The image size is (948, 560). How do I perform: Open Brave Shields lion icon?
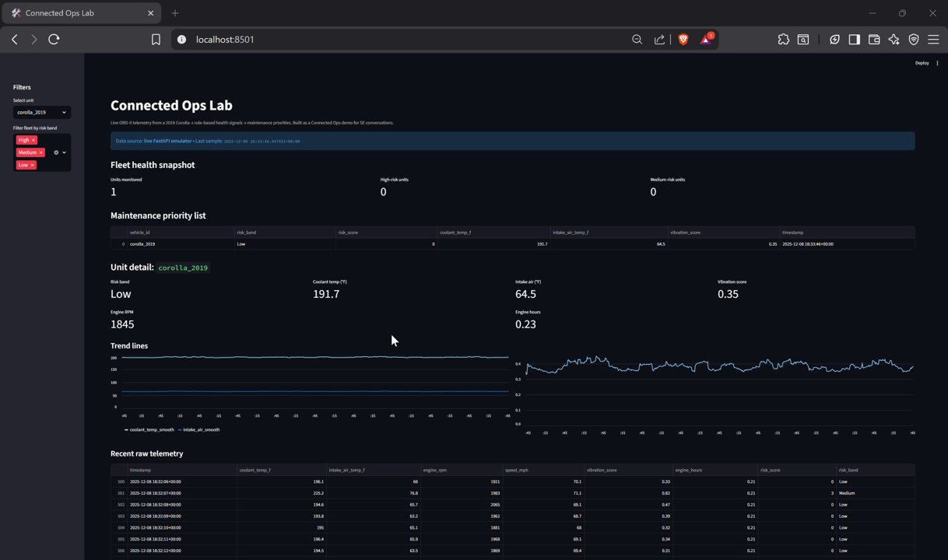pyautogui.click(x=683, y=40)
